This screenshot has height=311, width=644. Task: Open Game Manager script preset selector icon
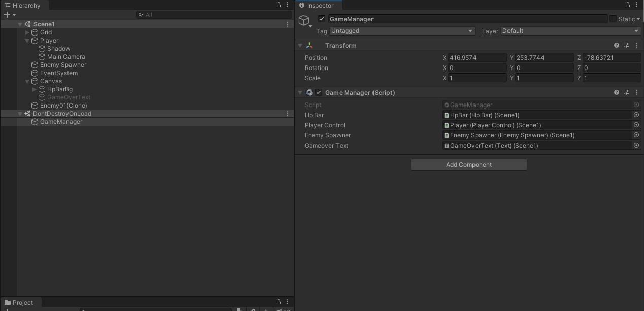[627, 92]
